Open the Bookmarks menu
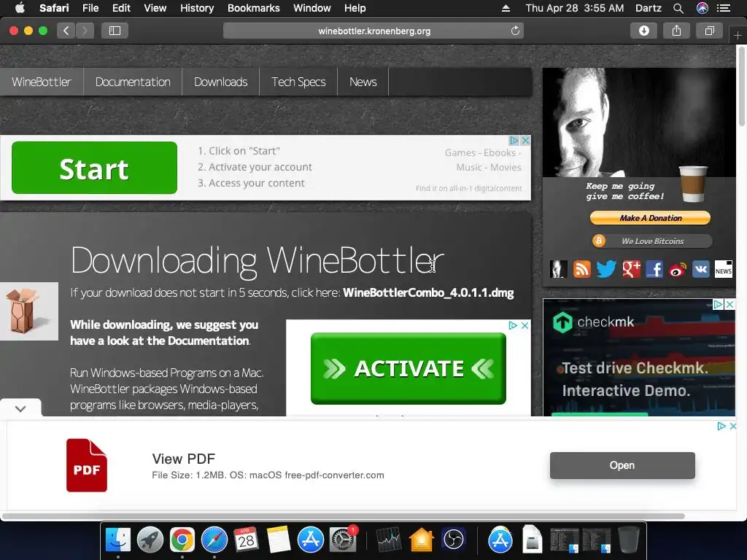The width and height of the screenshot is (747, 560). 253,8
